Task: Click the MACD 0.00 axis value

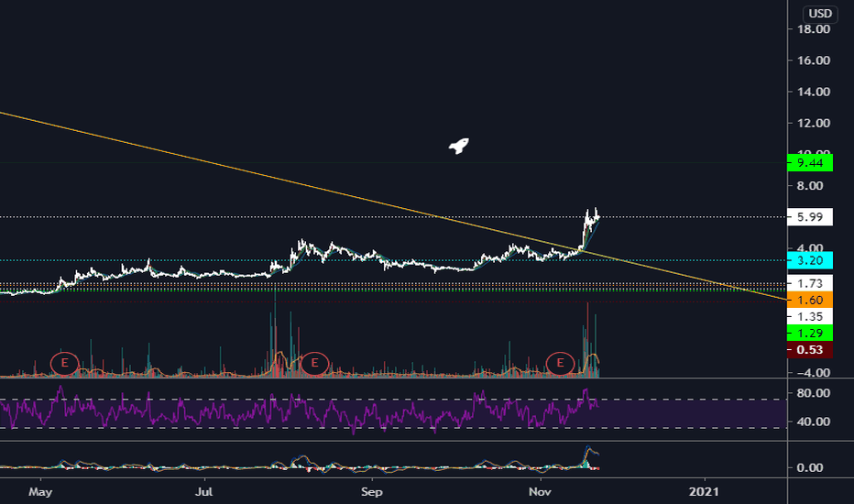Action: pos(810,467)
